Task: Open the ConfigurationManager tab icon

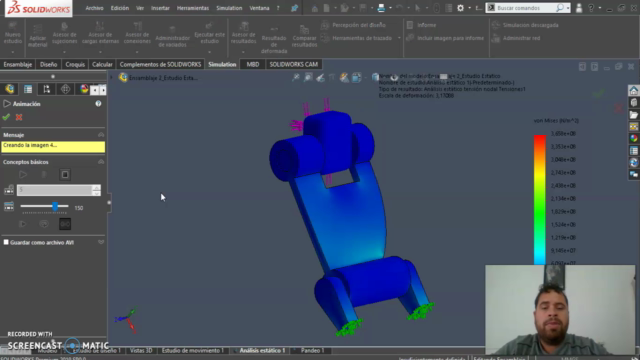Action: coord(47,89)
